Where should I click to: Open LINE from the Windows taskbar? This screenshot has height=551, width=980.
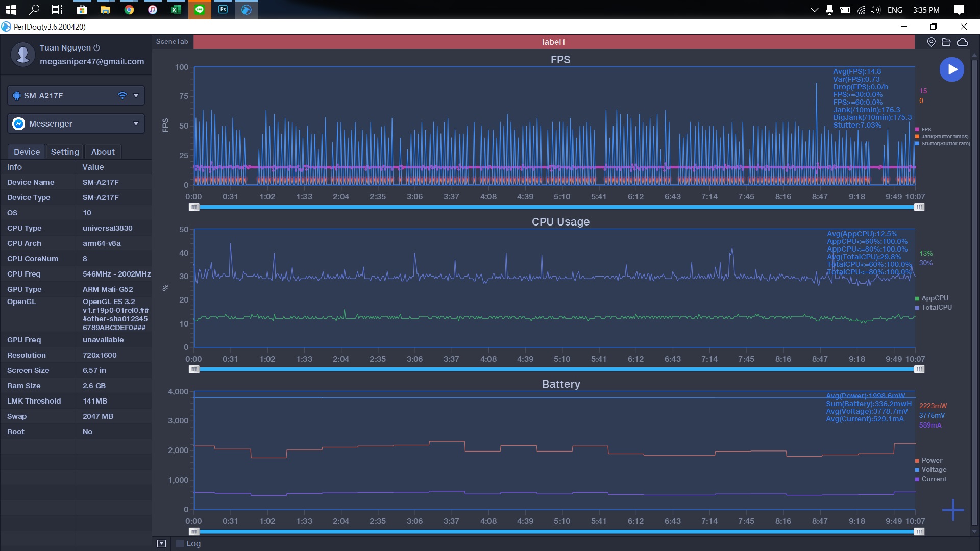coord(199,10)
